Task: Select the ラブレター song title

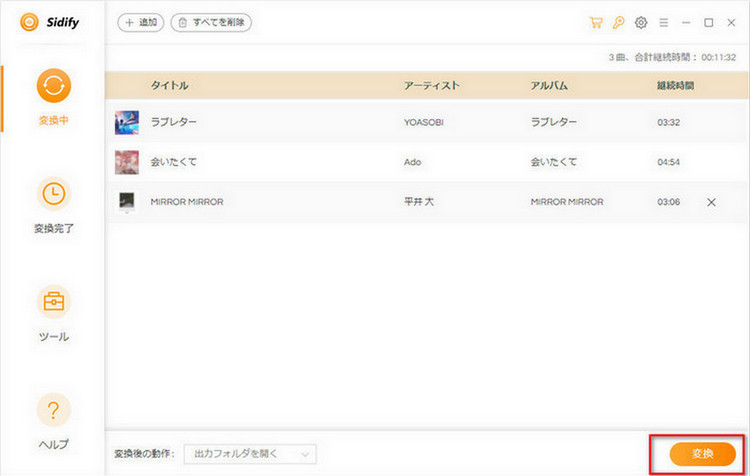Action: coord(174,122)
